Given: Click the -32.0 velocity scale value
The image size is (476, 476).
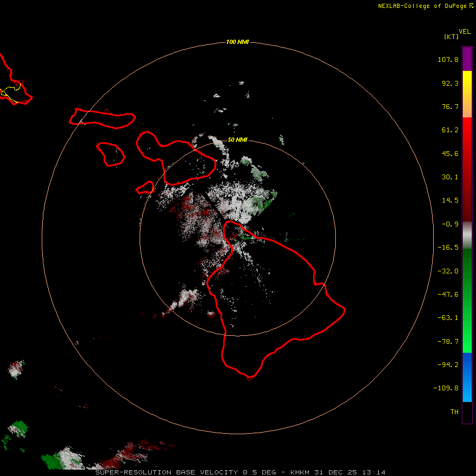Looking at the screenshot, I should [448, 271].
